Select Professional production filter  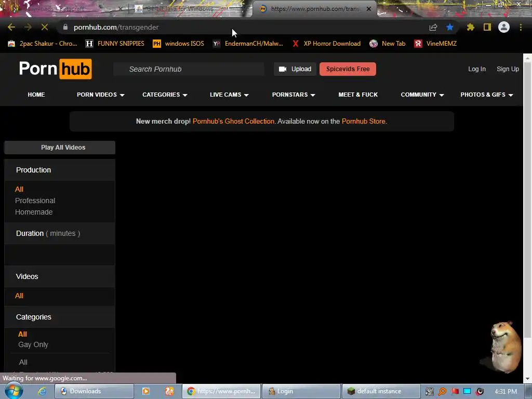coord(35,201)
